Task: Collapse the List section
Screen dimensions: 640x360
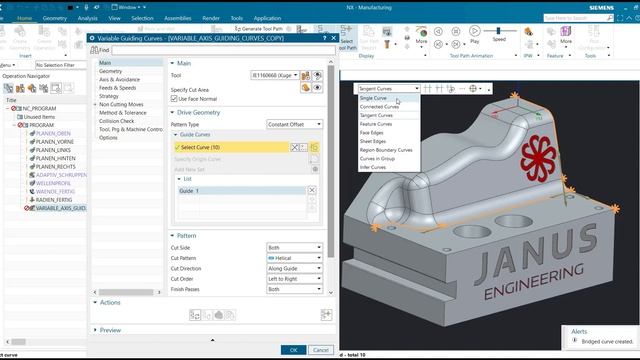Action: tap(179, 179)
